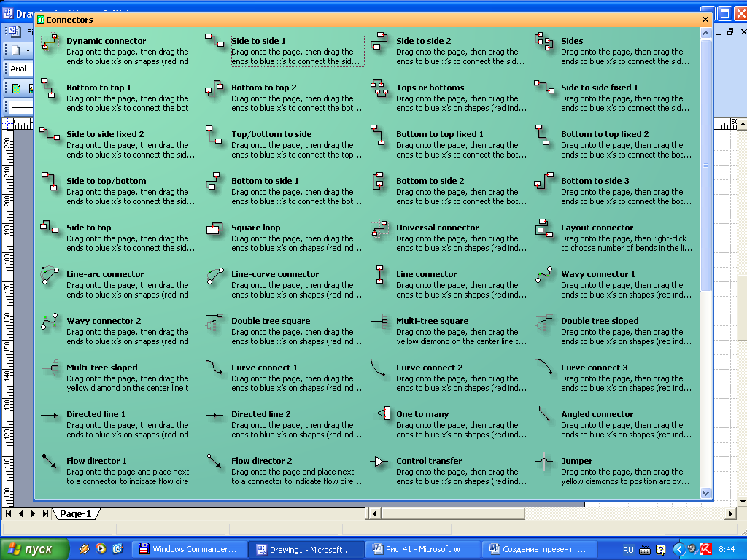Select the Angled connector icon
The height and width of the screenshot is (560, 747).
coord(544,413)
